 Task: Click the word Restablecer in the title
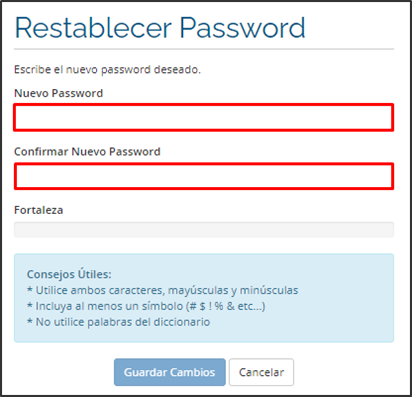(93, 28)
